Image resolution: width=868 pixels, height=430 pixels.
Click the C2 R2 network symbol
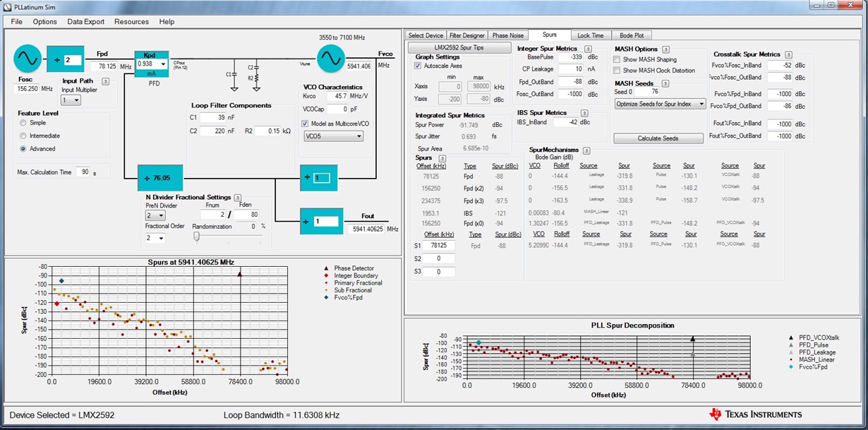click(x=255, y=73)
